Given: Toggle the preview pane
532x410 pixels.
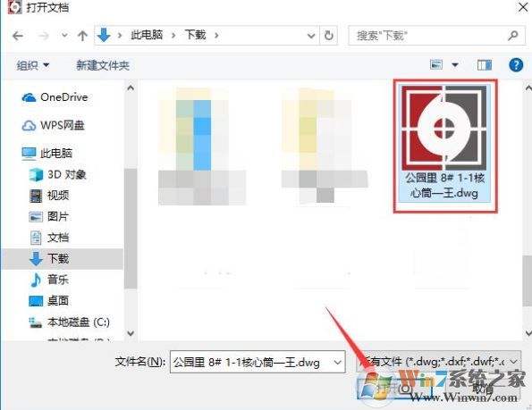Looking at the screenshot, I should (x=484, y=64).
